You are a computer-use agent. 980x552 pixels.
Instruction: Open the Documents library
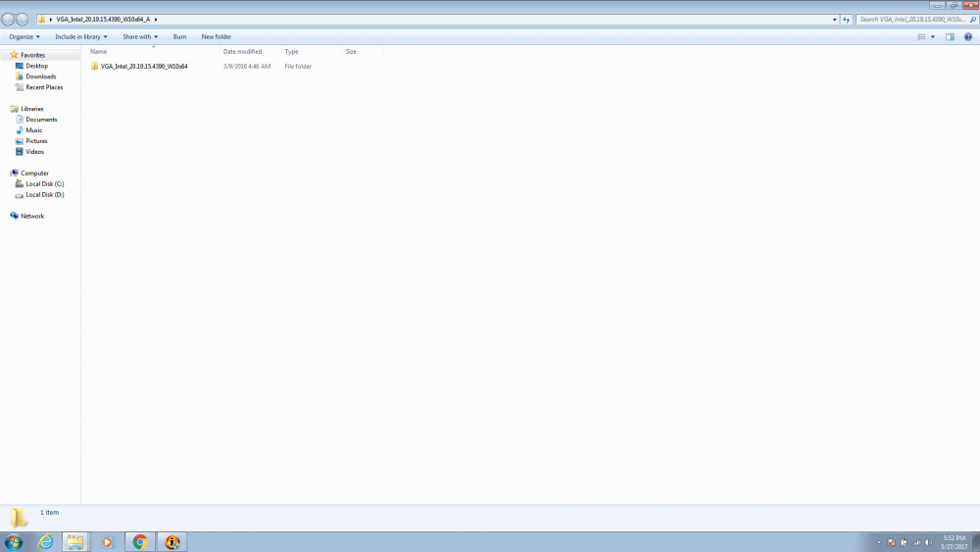41,120
